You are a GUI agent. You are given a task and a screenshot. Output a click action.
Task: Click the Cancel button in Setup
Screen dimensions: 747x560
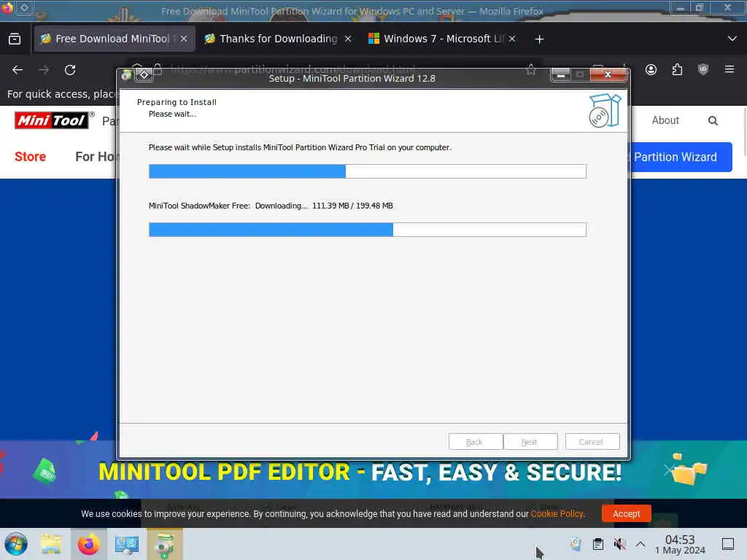click(x=592, y=441)
